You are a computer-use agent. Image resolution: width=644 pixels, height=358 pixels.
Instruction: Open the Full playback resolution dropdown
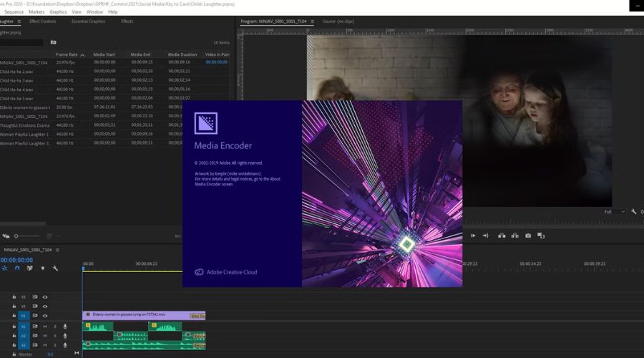(x=614, y=212)
